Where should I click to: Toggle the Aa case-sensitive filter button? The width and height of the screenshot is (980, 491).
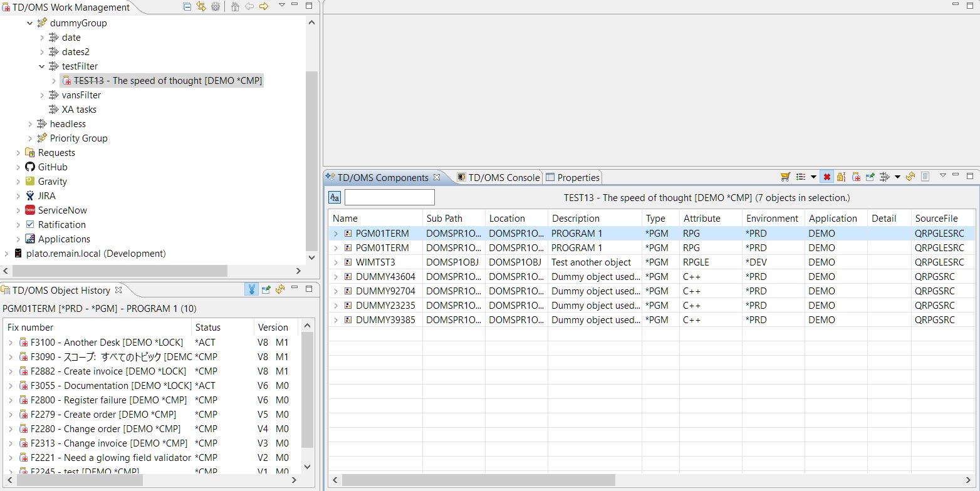[x=335, y=198]
